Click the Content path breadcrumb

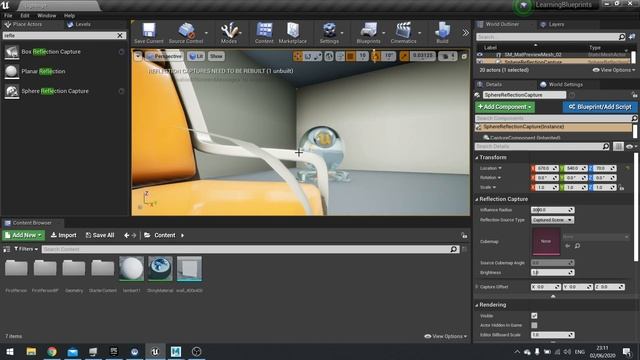[164, 236]
